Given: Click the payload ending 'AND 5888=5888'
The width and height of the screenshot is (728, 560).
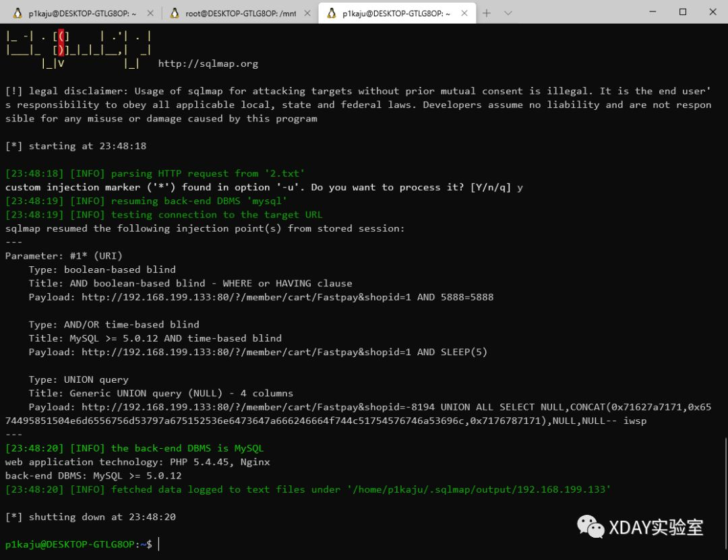Looking at the screenshot, I should click(261, 297).
